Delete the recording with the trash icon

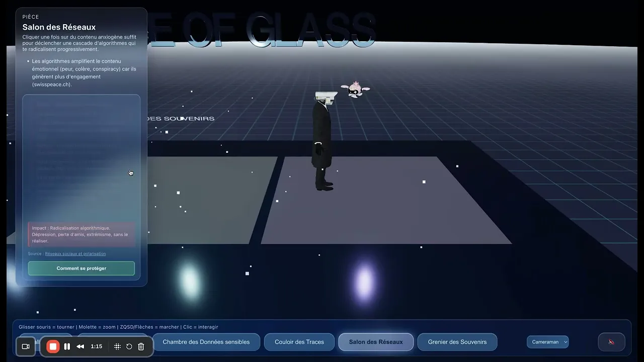(x=141, y=346)
